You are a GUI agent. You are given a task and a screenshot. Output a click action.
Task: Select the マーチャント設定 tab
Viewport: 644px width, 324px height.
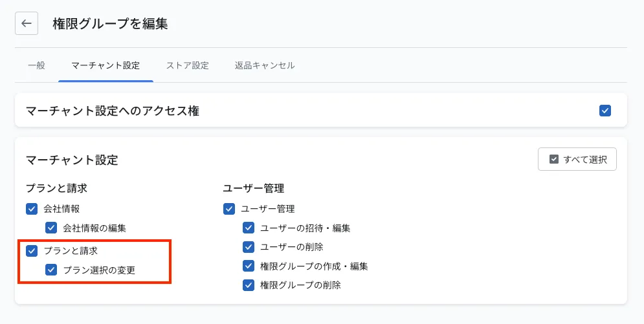point(105,65)
